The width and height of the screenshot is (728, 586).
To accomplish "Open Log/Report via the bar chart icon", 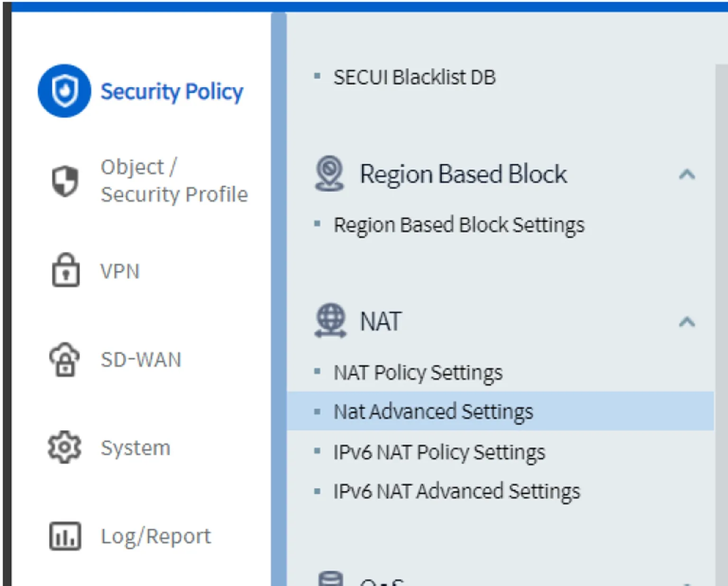I will (65, 536).
